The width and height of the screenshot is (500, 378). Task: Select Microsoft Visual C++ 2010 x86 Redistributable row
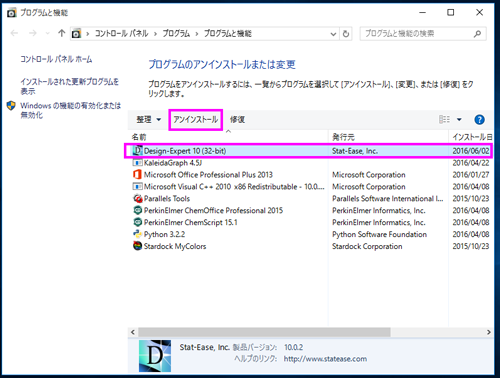pos(311,186)
